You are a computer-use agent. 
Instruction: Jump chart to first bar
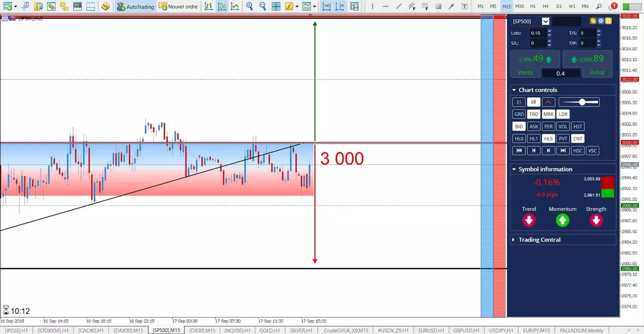tap(519, 150)
